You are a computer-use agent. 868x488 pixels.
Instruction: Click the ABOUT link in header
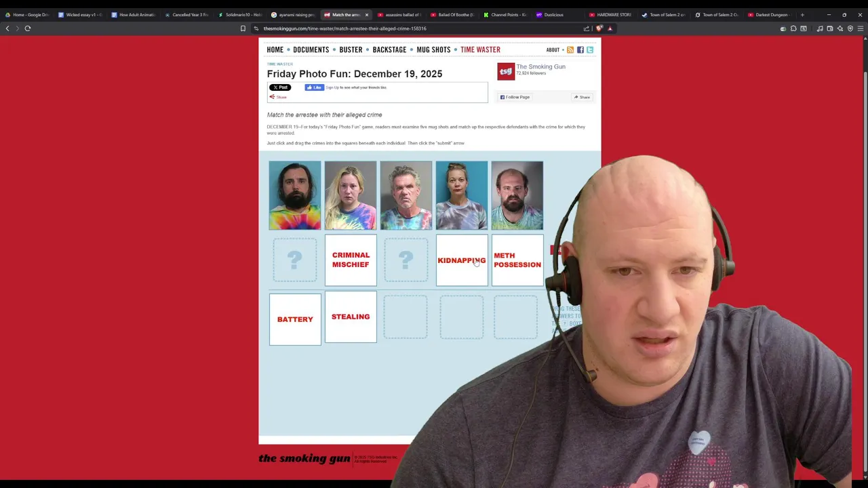pyautogui.click(x=553, y=49)
